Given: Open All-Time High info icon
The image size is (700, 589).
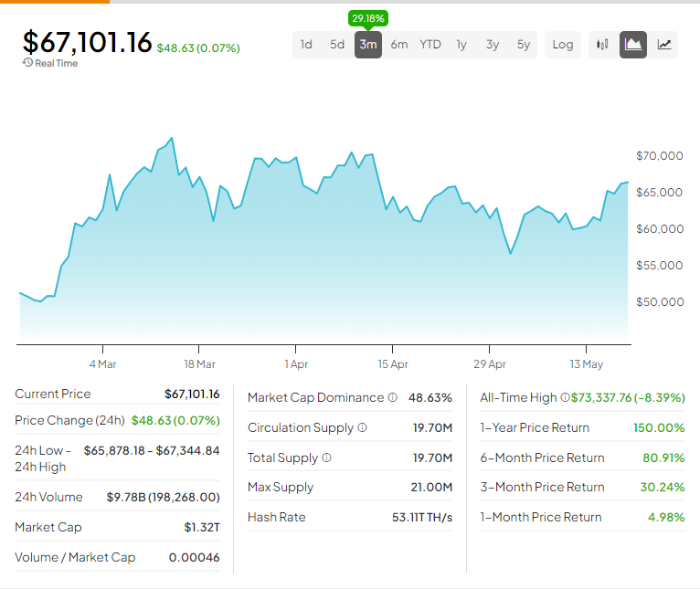Looking at the screenshot, I should pyautogui.click(x=565, y=397).
